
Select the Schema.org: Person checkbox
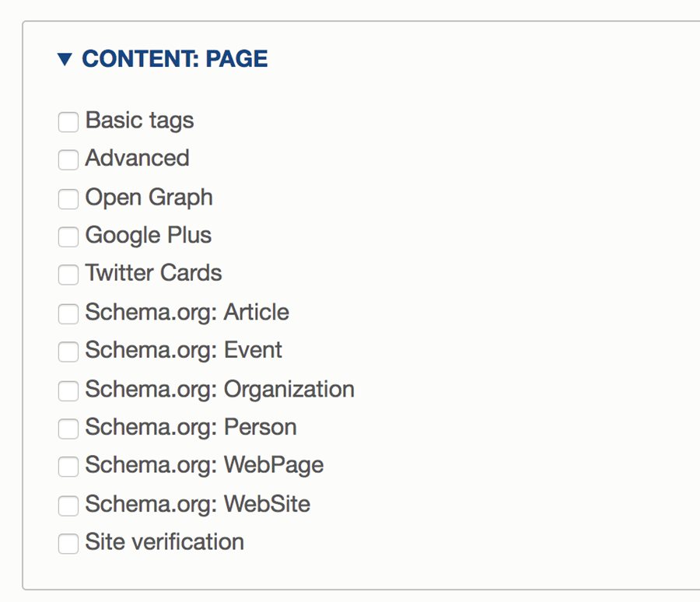click(x=68, y=429)
